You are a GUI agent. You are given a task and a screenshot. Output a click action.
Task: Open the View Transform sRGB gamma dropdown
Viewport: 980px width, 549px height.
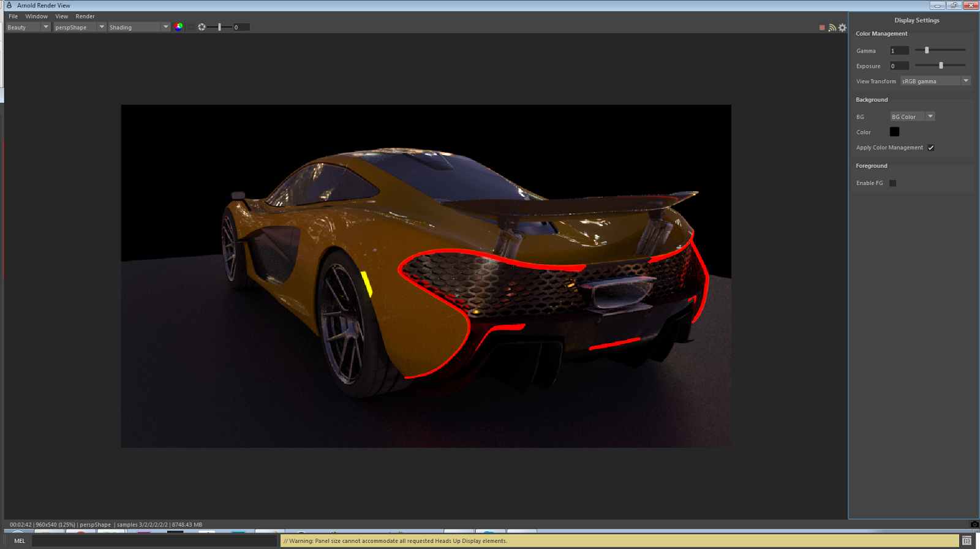tap(935, 81)
